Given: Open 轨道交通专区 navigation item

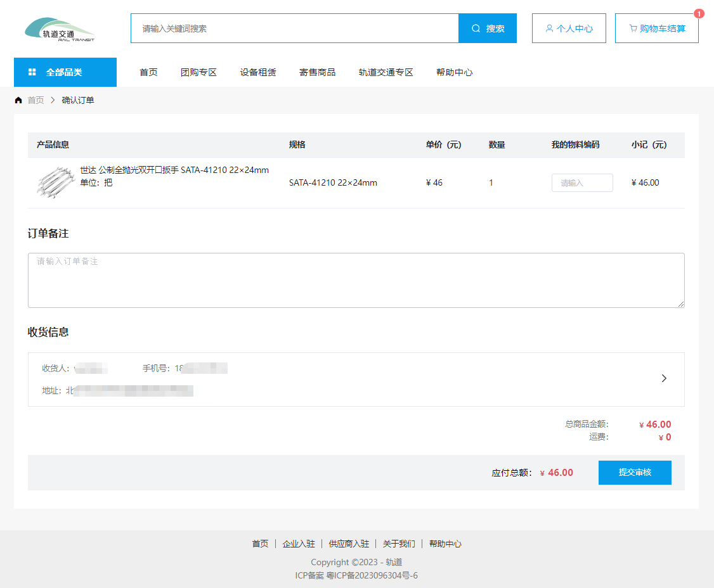Looking at the screenshot, I should point(386,72).
